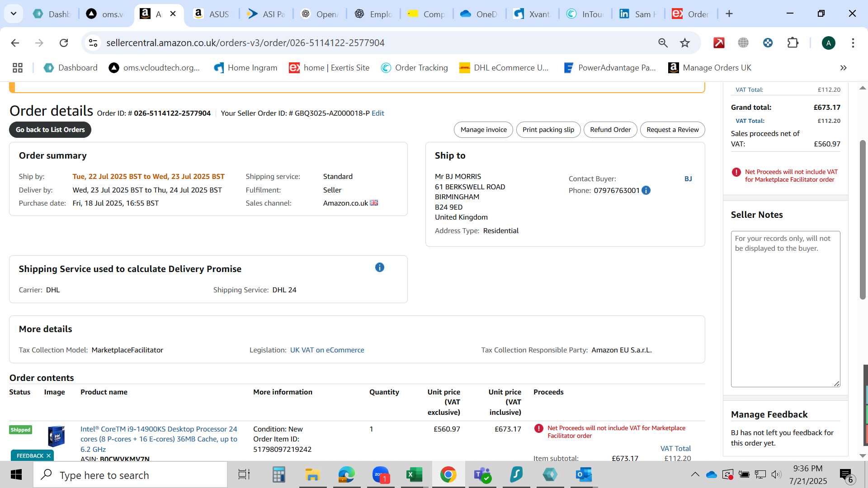
Task: Close the active Amazon tab
Action: [x=173, y=14]
